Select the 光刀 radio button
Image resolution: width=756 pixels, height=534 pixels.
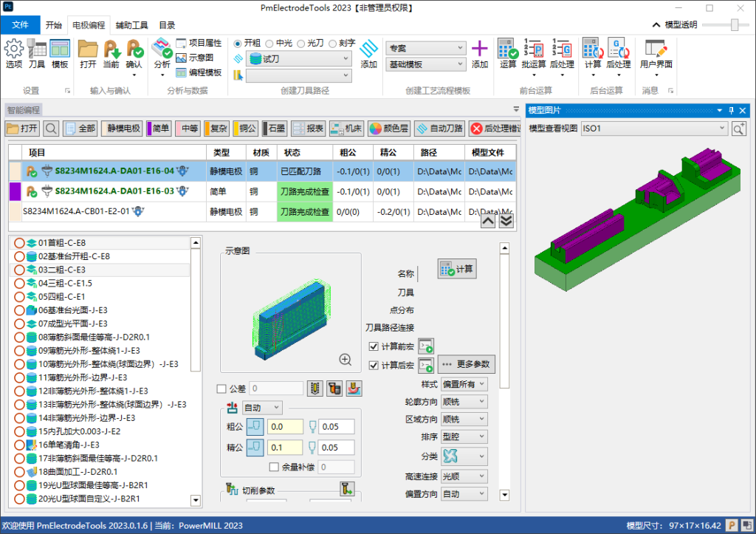(301, 44)
